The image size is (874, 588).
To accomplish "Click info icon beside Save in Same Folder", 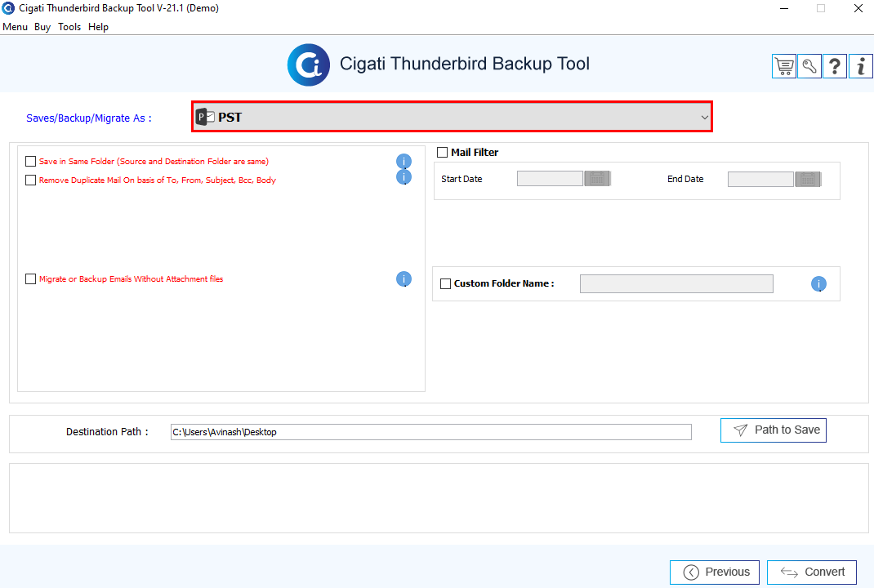I will pos(404,161).
